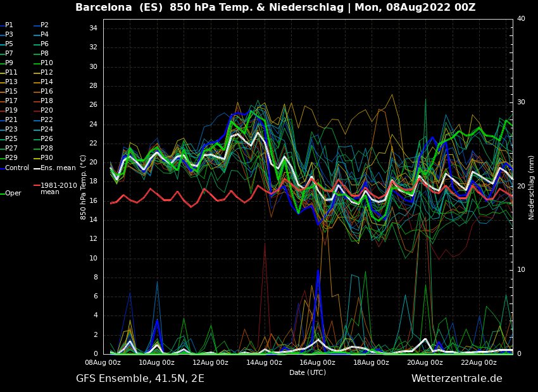538x392 pixels.
Task: Select P12 in the legend
Action: click(44, 72)
